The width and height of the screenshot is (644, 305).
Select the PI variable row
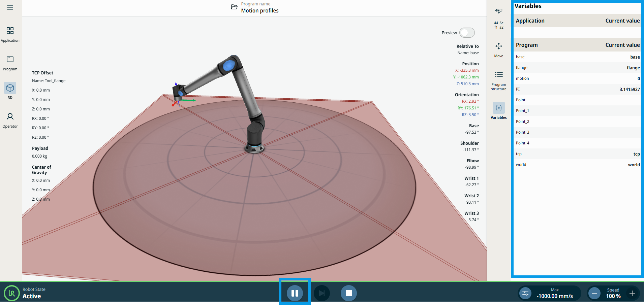577,89
